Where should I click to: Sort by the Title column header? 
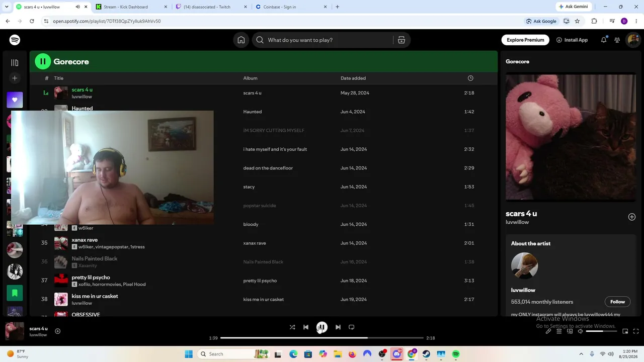pos(58,78)
